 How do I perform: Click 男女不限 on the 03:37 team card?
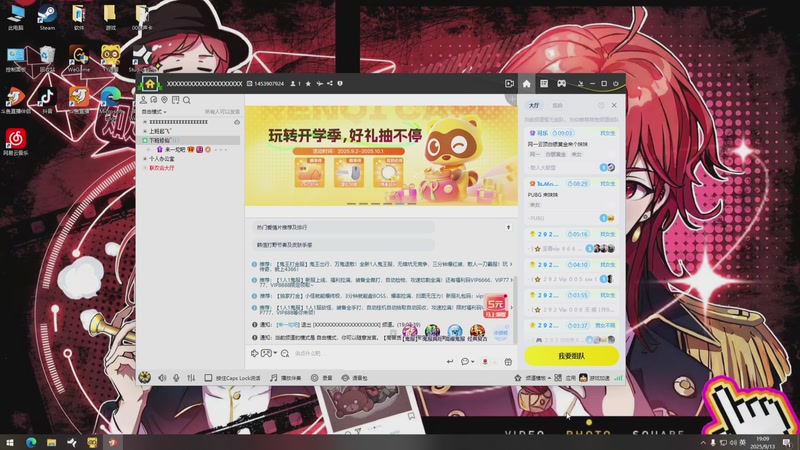(605, 326)
